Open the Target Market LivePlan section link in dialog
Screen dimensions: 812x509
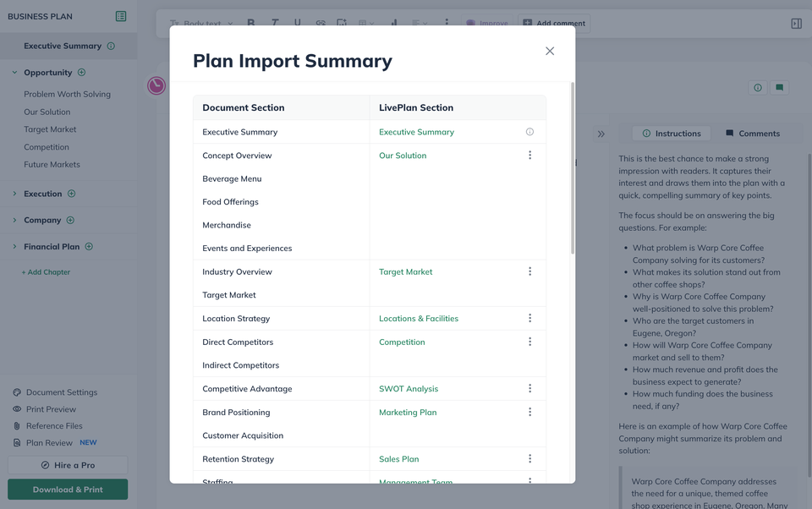405,272
